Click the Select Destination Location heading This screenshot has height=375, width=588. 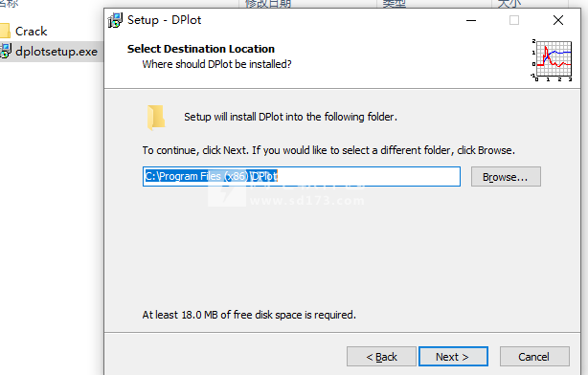coord(201,49)
